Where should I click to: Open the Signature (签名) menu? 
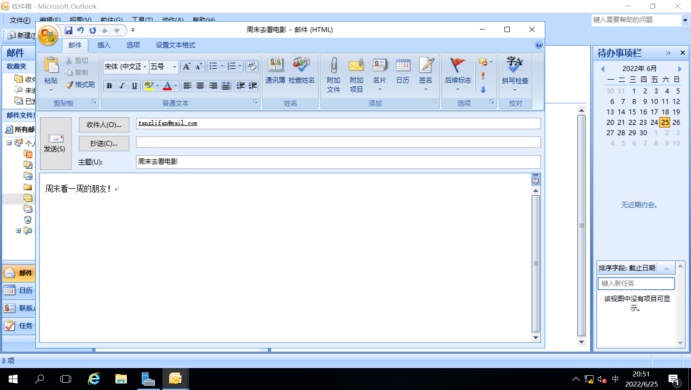426,74
